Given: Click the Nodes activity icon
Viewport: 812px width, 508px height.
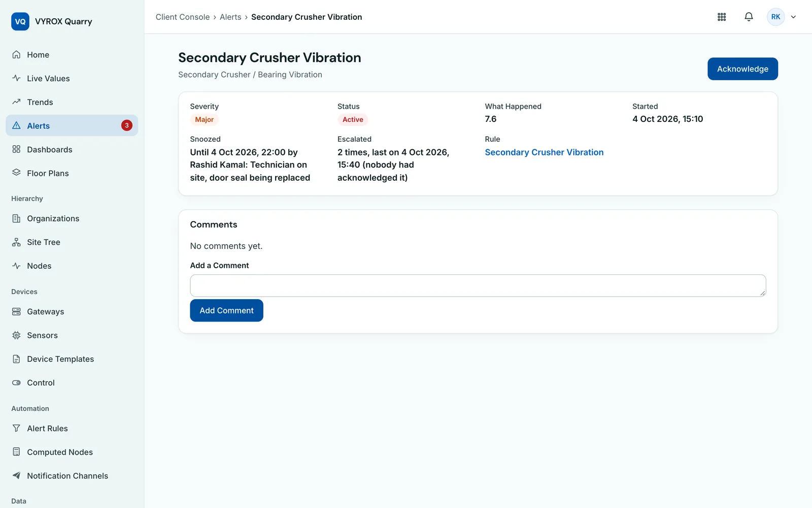Looking at the screenshot, I should (16, 266).
